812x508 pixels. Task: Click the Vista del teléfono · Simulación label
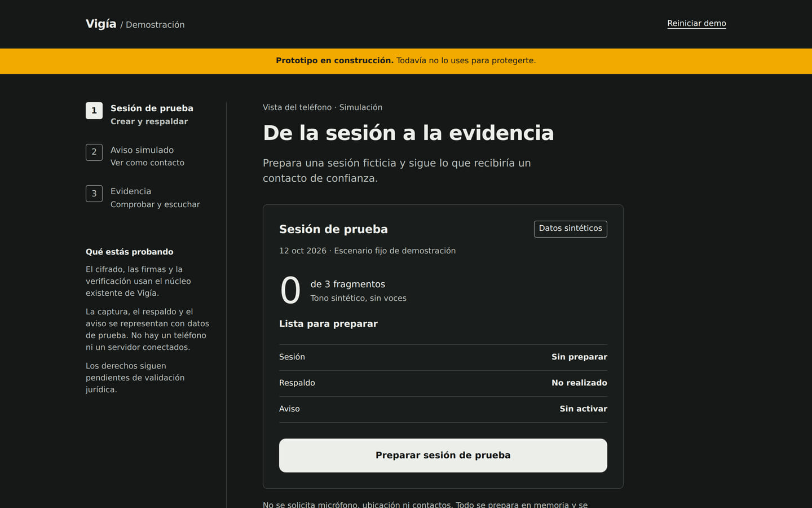tap(323, 107)
